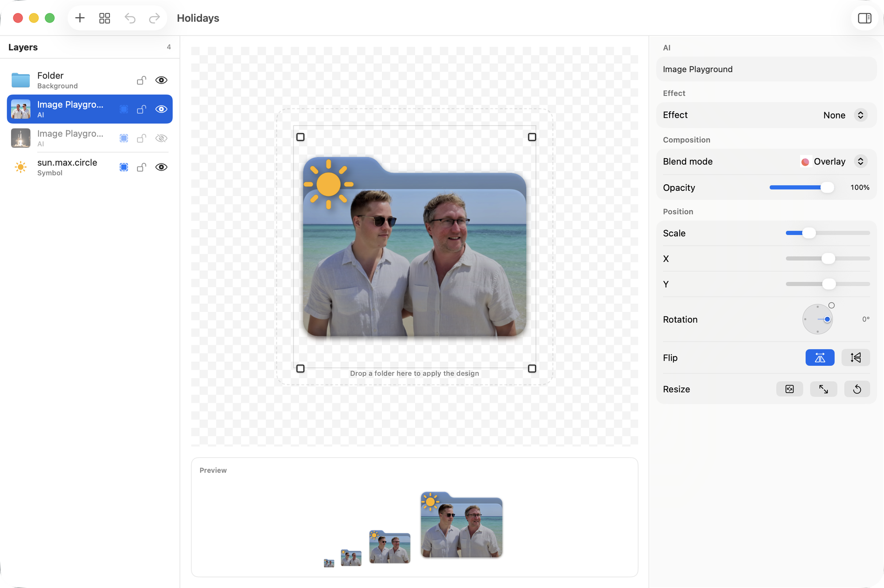Unlock icon for Folder Background layer
Viewport: 884px width, 588px height.
coord(141,80)
